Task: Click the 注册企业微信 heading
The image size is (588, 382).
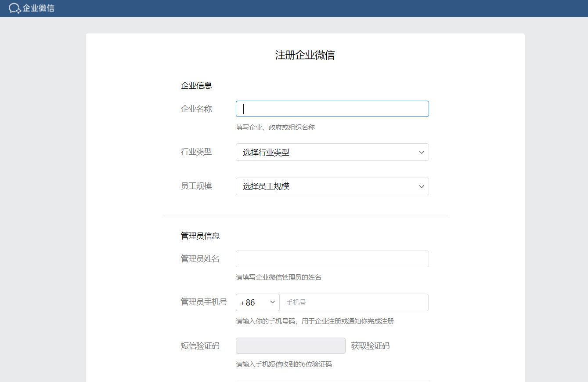Action: 305,55
